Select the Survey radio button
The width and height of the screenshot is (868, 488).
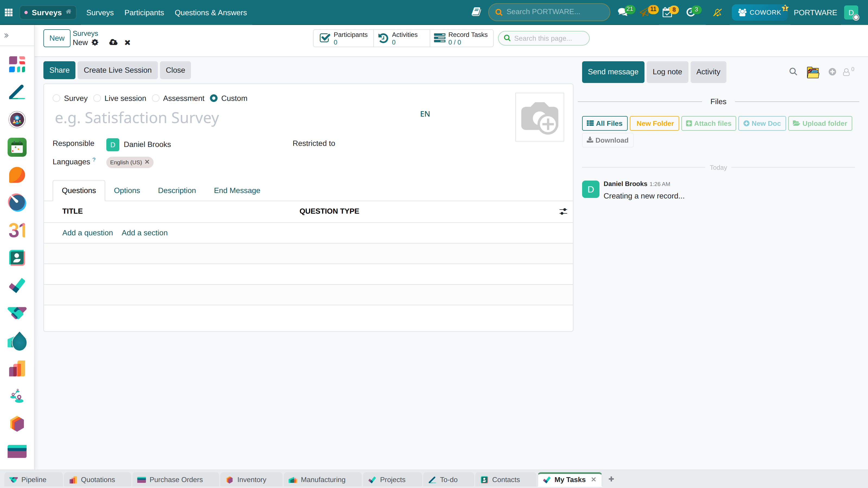coord(56,98)
